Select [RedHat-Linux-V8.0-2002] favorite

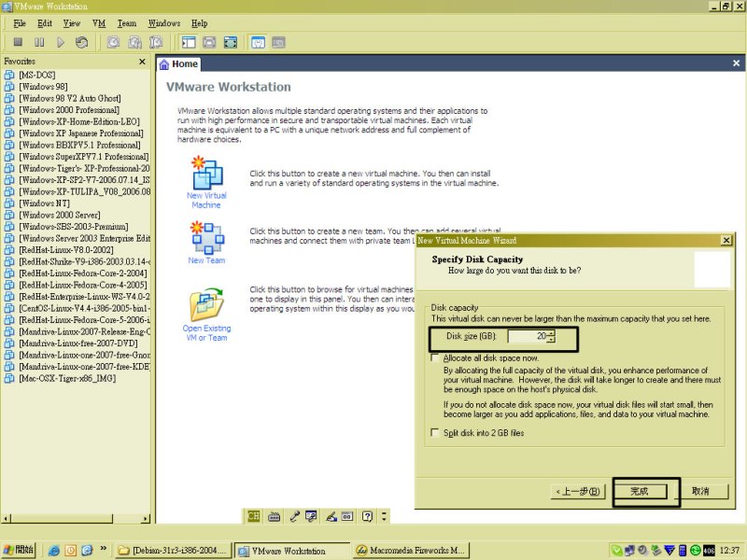(66, 250)
